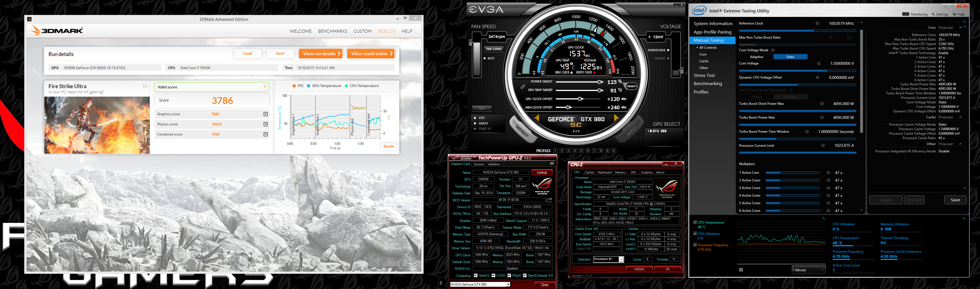Click FAN CURVE button in EVGA Precision
980x289 pixels.
pyautogui.click(x=494, y=49)
